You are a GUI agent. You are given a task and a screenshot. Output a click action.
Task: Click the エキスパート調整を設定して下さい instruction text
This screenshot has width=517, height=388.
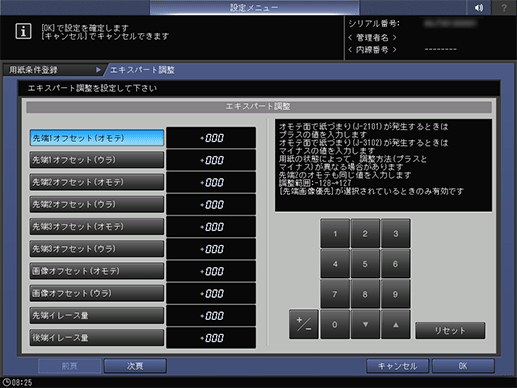tap(92, 88)
